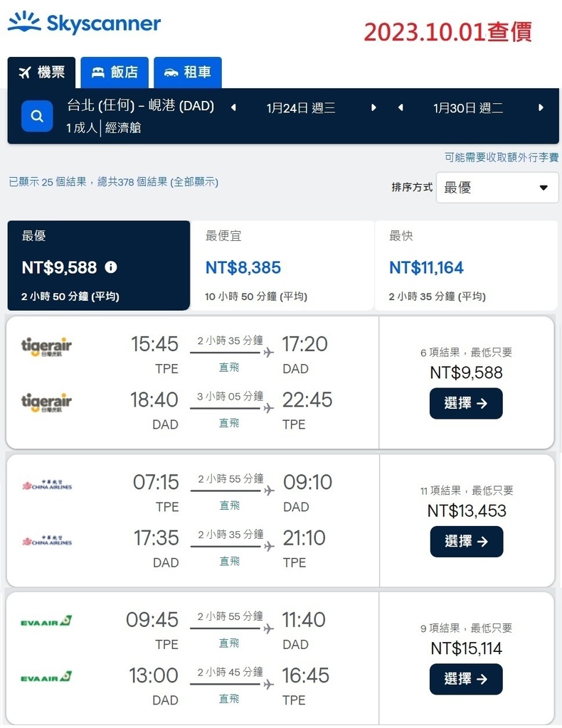Click the blue search magnifier icon

[x=37, y=116]
